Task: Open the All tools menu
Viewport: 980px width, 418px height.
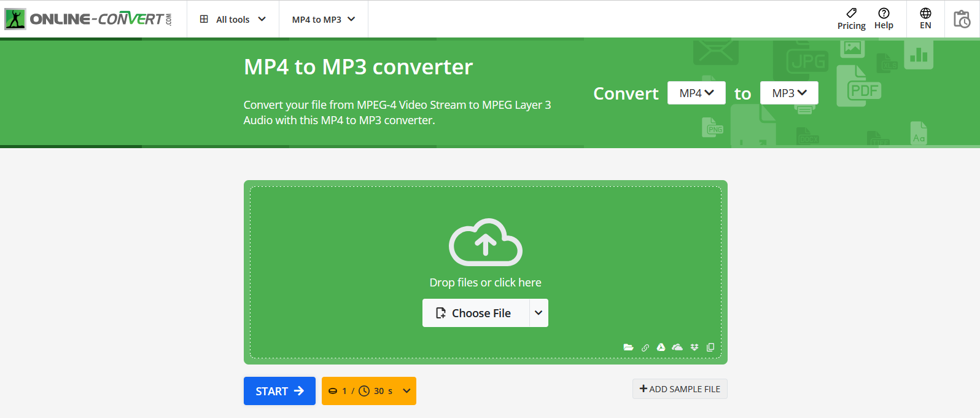Action: 233,19
